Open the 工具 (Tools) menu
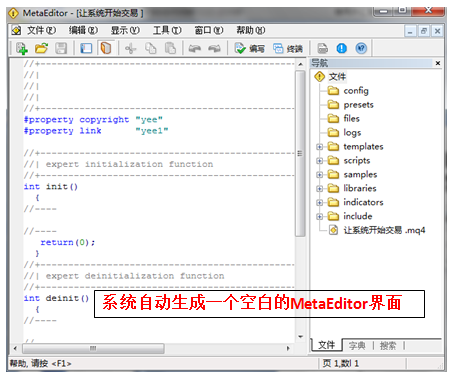The image size is (456, 375). 167,31
